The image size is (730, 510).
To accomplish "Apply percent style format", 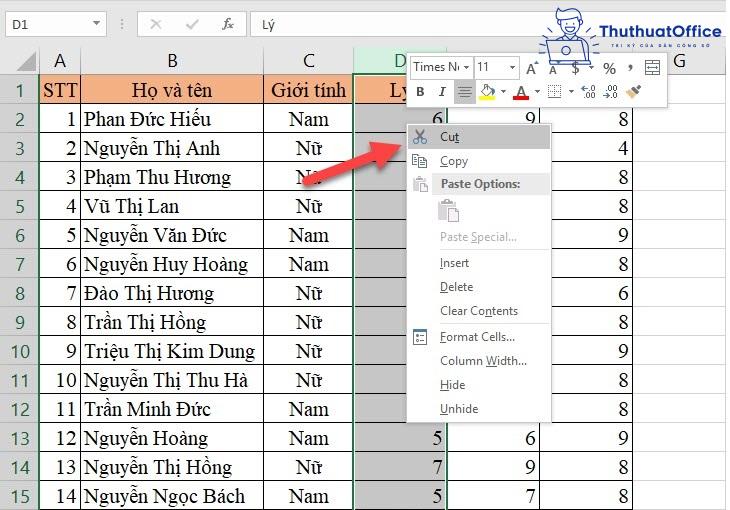I will 609,68.
